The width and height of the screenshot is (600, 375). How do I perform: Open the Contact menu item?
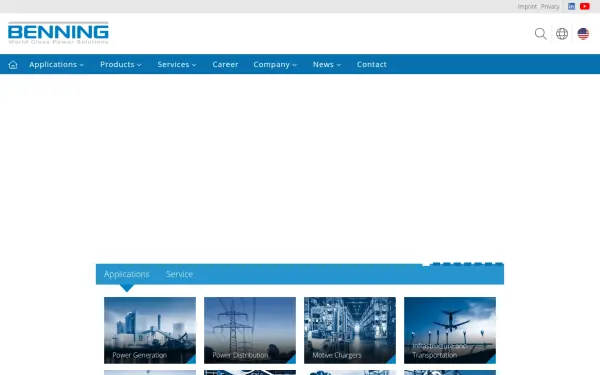(x=372, y=64)
